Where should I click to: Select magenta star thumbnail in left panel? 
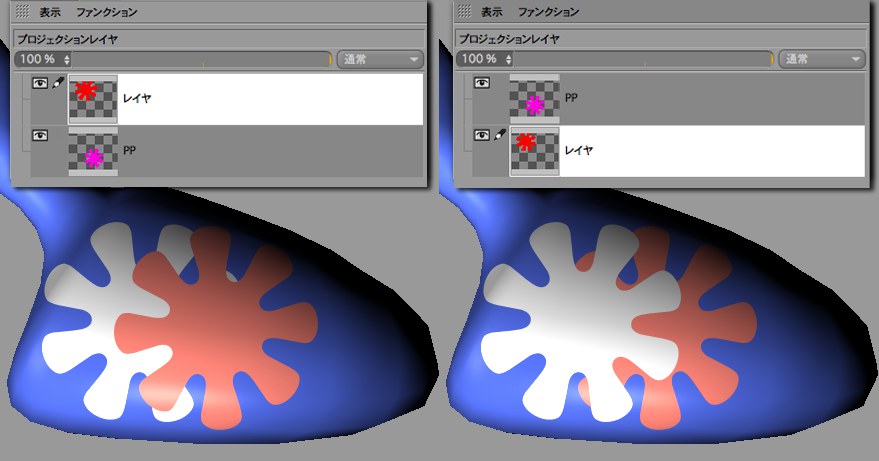click(93, 151)
